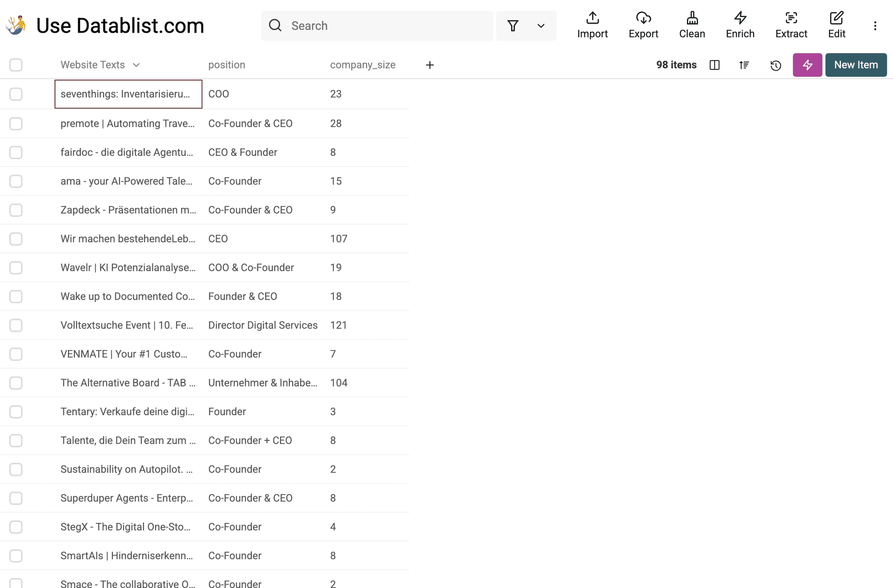Viewport: 893px width, 588px height.
Task: Open the Edit pencil tool
Action: (836, 18)
